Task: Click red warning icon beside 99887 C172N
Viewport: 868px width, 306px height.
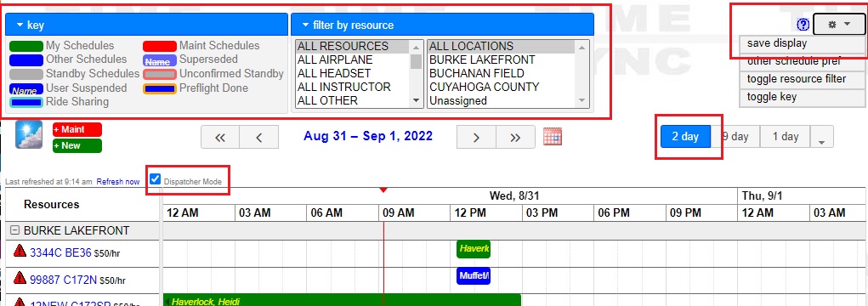Action: pyautogui.click(x=20, y=277)
